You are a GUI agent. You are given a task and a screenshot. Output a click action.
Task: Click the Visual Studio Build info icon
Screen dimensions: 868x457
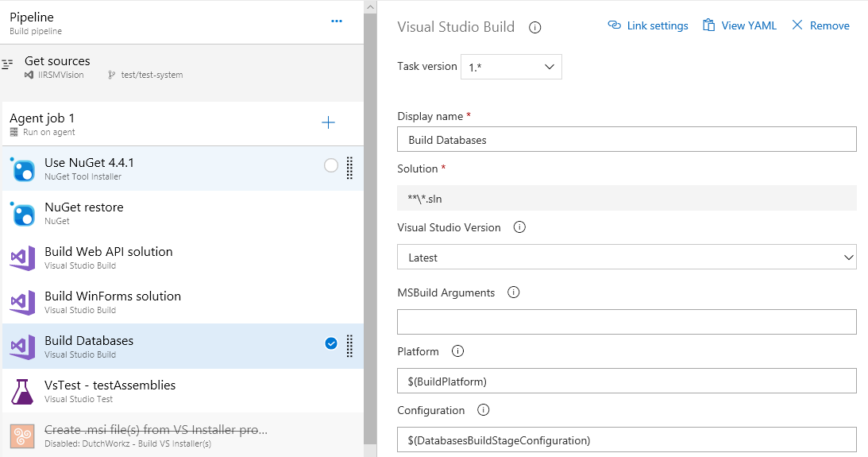(x=535, y=27)
